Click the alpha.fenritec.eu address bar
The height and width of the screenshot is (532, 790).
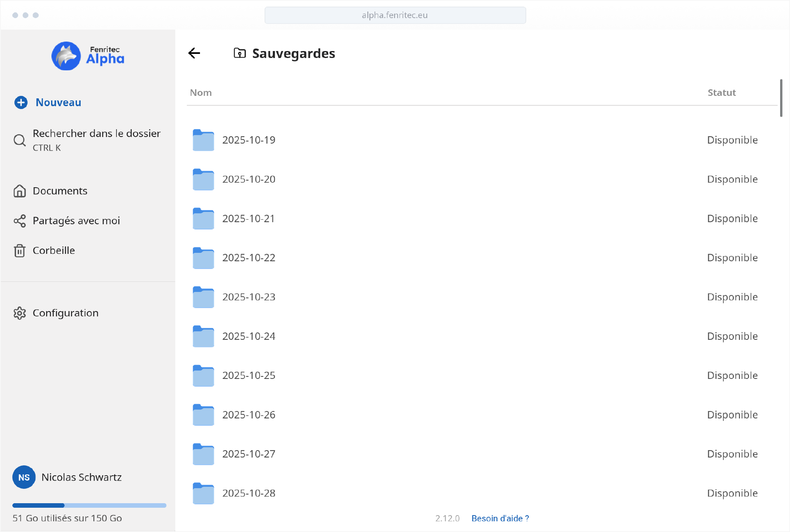(x=395, y=15)
